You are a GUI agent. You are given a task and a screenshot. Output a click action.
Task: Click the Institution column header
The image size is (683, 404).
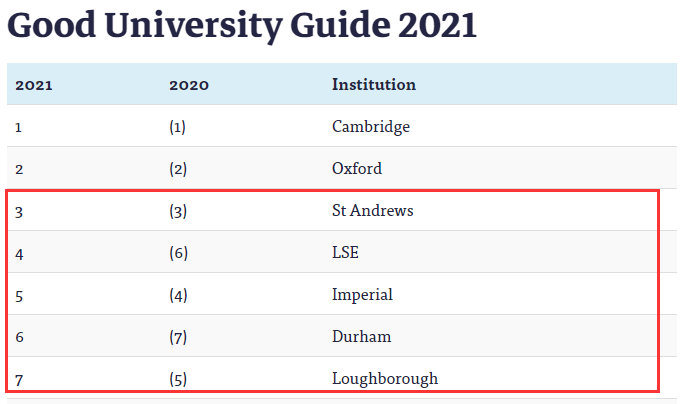(374, 84)
